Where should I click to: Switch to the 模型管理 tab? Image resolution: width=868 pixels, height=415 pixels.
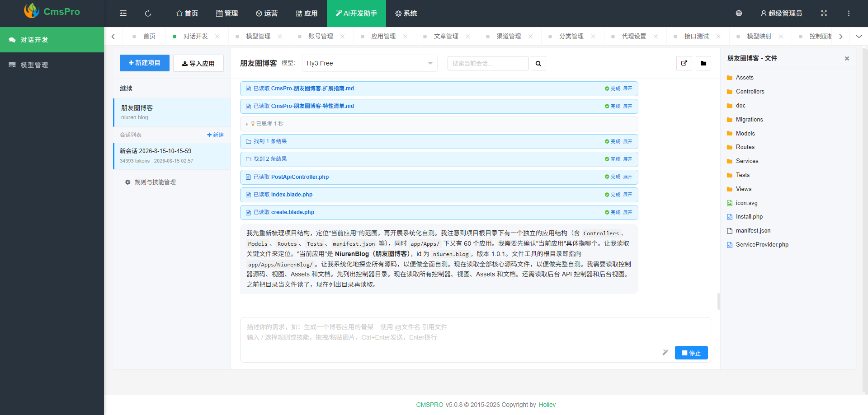tap(258, 37)
